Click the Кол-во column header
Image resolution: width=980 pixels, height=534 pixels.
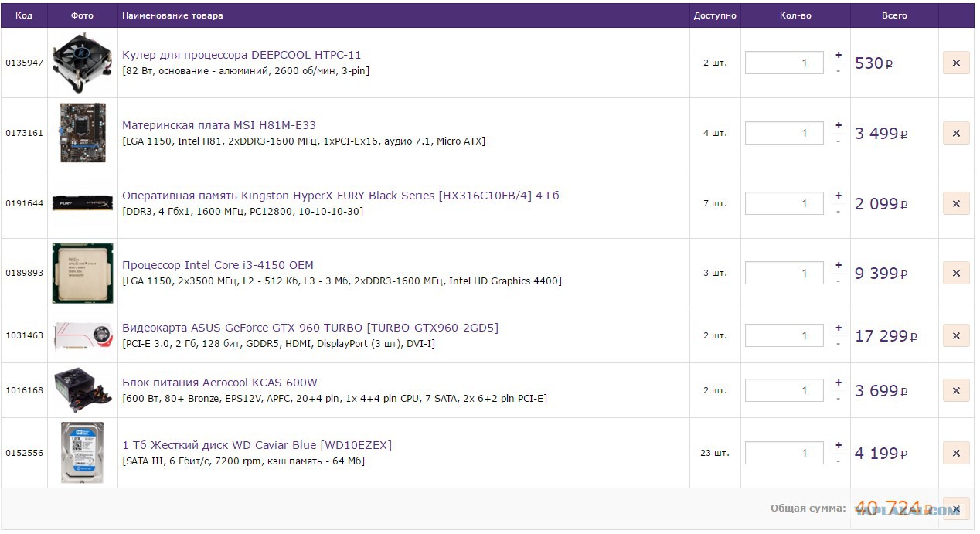click(795, 15)
